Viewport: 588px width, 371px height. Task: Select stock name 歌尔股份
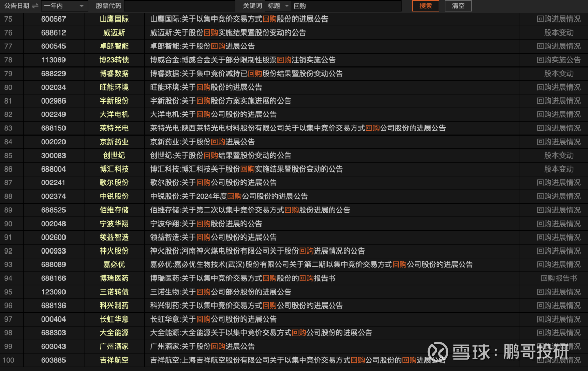click(x=114, y=183)
